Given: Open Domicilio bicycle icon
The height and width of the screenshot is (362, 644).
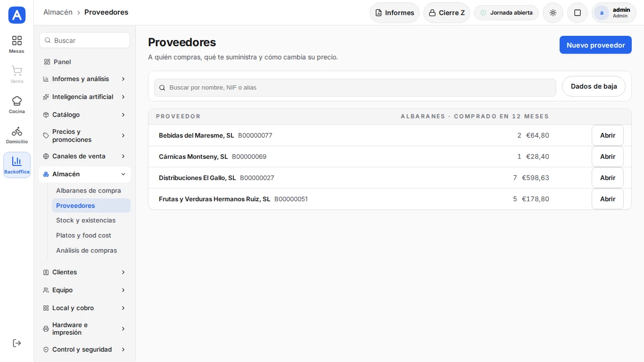Looking at the screenshot, I should pos(17,131).
